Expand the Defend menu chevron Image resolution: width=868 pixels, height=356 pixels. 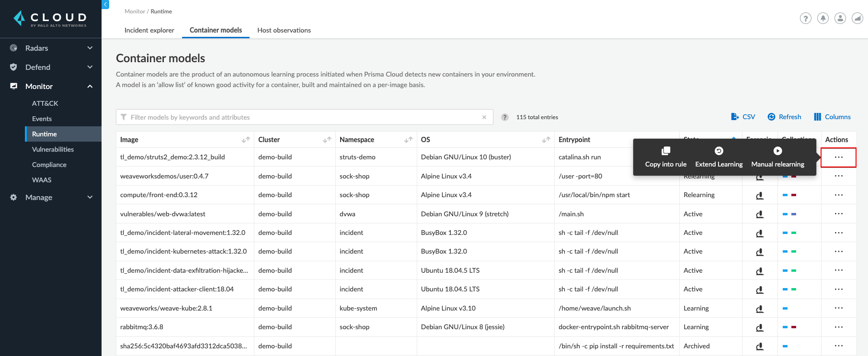(90, 67)
